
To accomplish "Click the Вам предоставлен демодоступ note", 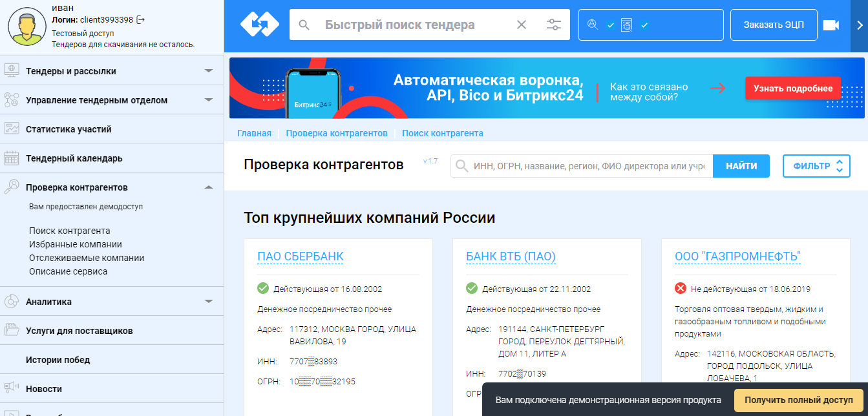I will [86, 207].
